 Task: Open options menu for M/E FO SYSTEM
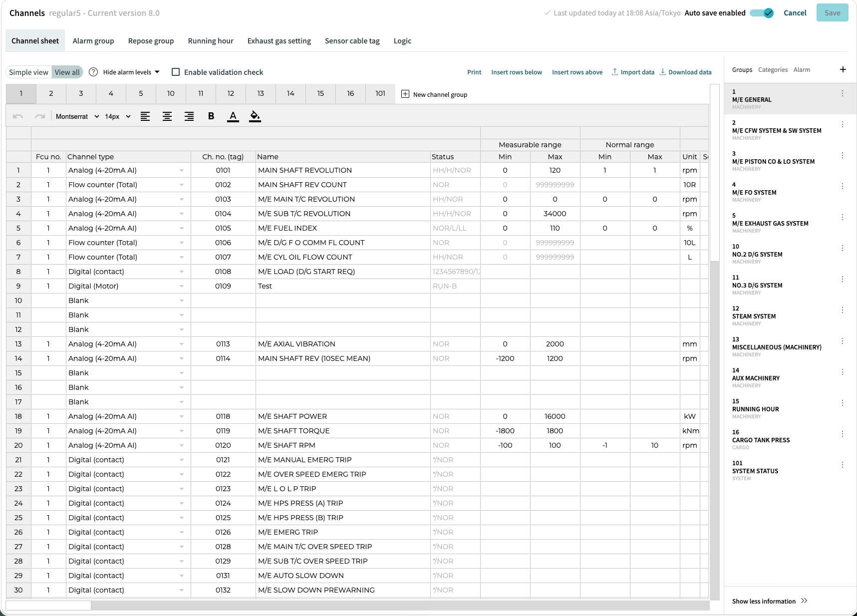point(843,186)
